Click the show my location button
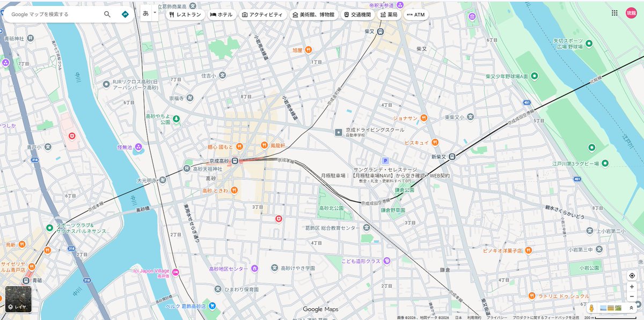Viewport: 644px width, 320px height. tap(632, 276)
